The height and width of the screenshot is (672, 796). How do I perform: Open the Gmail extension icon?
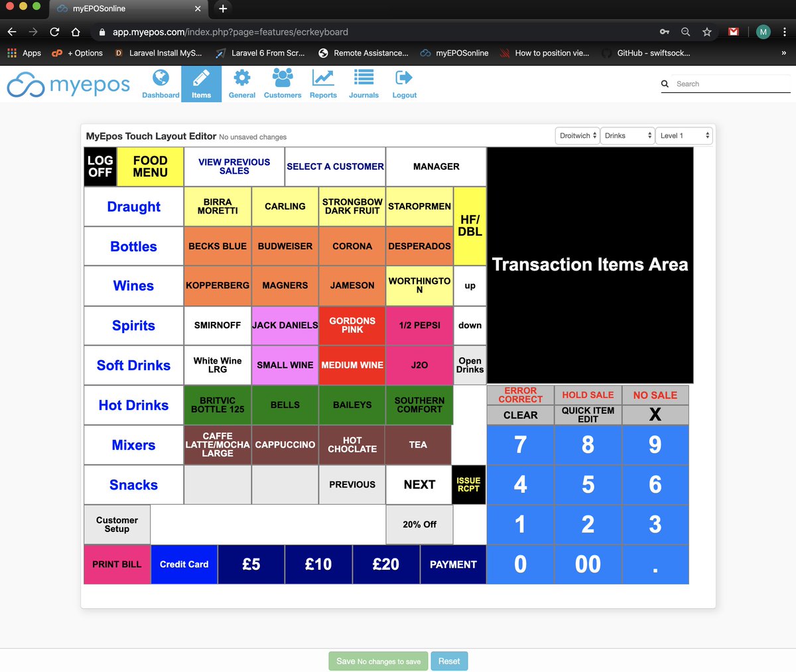(x=734, y=32)
